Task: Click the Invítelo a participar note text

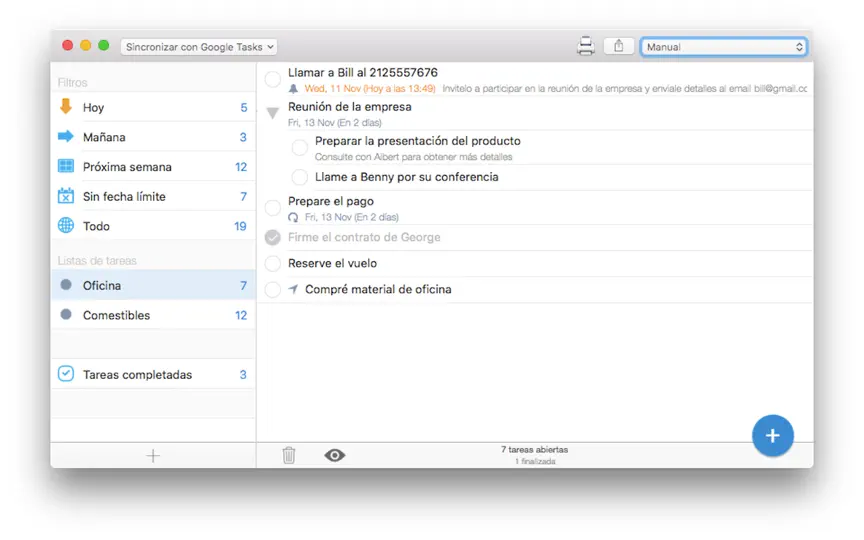Action: tap(625, 89)
